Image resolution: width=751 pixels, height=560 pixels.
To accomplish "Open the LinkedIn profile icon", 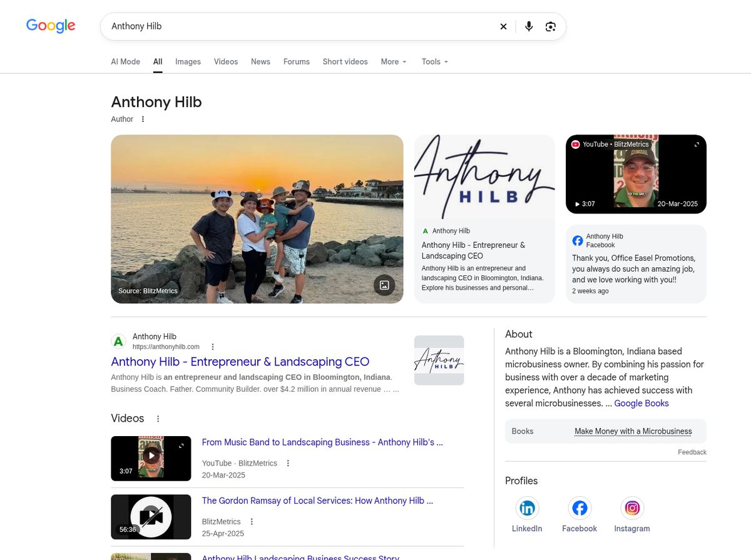I will [x=527, y=508].
